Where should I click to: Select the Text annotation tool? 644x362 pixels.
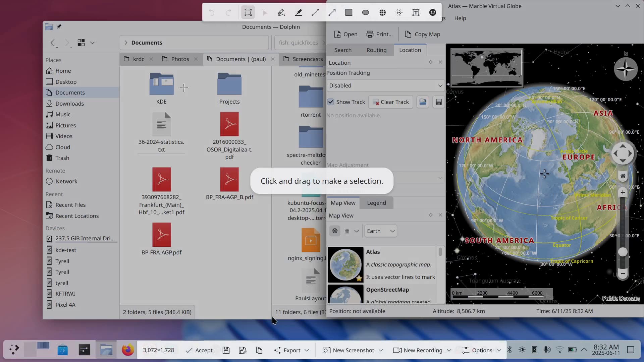(416, 12)
